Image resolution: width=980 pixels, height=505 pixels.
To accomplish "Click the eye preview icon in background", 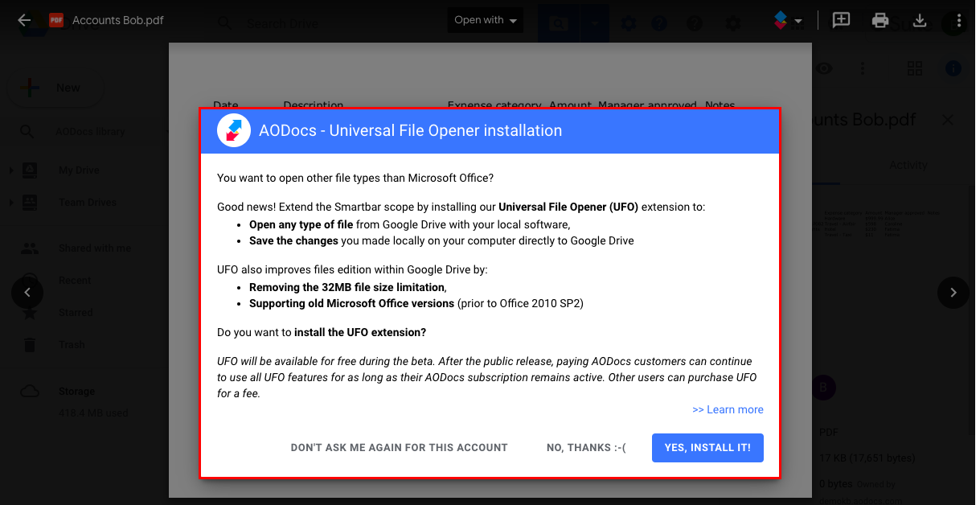I will pyautogui.click(x=824, y=69).
